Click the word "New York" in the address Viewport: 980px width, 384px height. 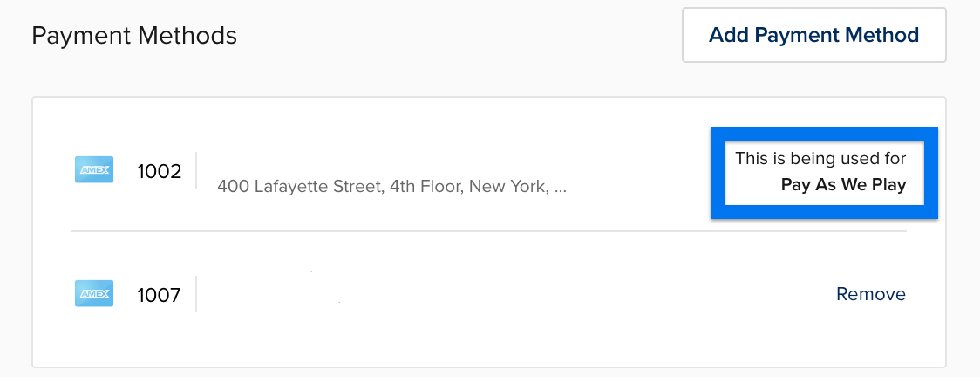point(509,187)
